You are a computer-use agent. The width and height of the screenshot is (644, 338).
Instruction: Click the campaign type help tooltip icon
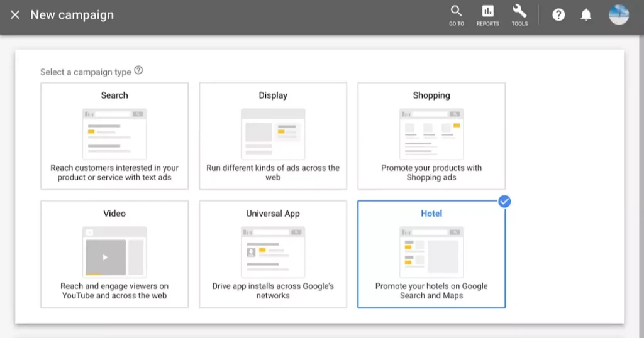[138, 71]
